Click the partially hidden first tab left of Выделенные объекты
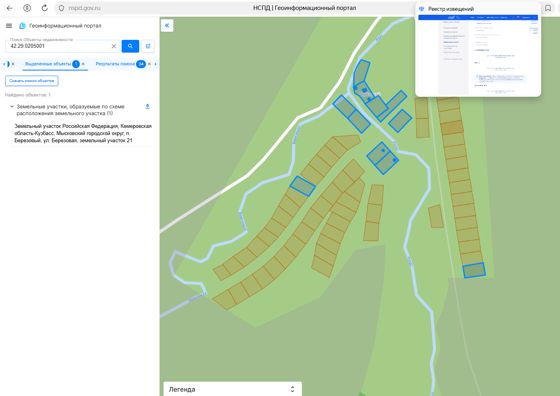560x396 pixels. (8, 64)
